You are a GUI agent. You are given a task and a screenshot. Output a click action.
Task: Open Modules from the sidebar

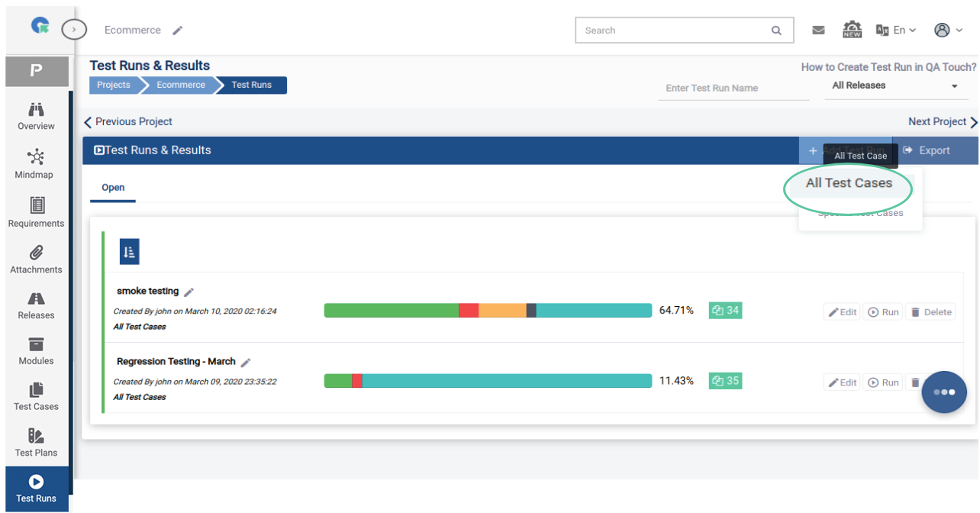pos(36,351)
